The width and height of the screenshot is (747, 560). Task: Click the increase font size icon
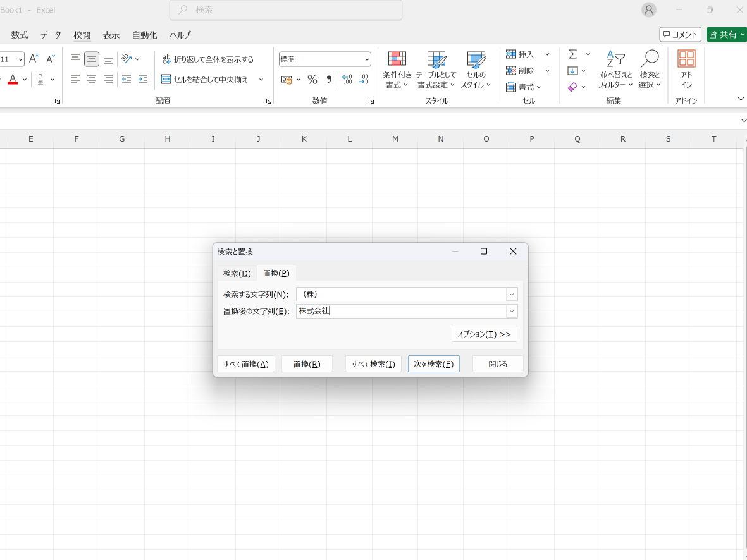[34, 59]
